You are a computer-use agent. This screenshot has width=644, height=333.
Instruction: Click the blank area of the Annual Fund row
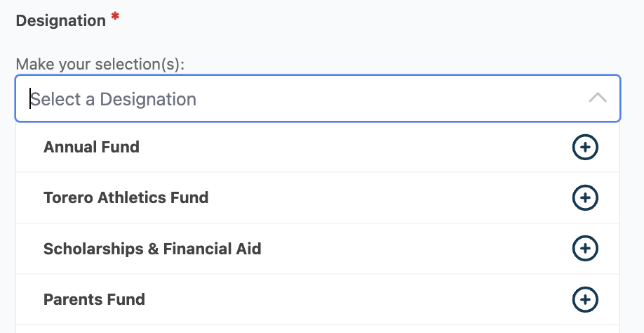[351, 148]
